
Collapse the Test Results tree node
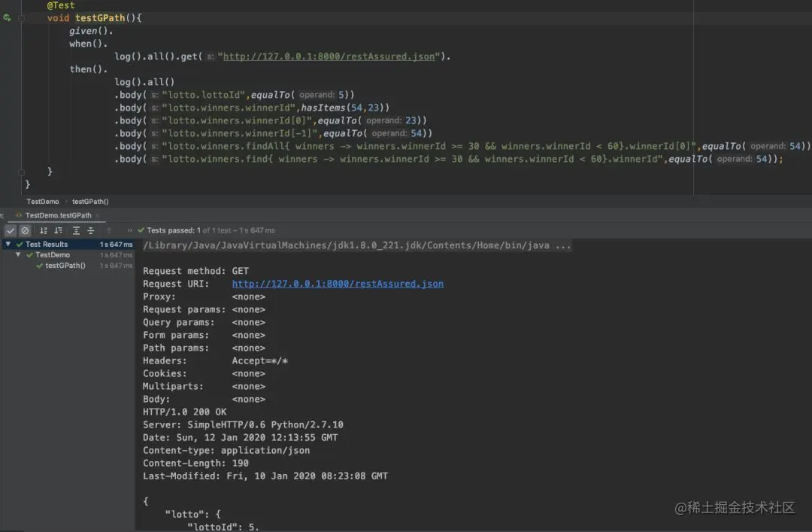(x=8, y=244)
